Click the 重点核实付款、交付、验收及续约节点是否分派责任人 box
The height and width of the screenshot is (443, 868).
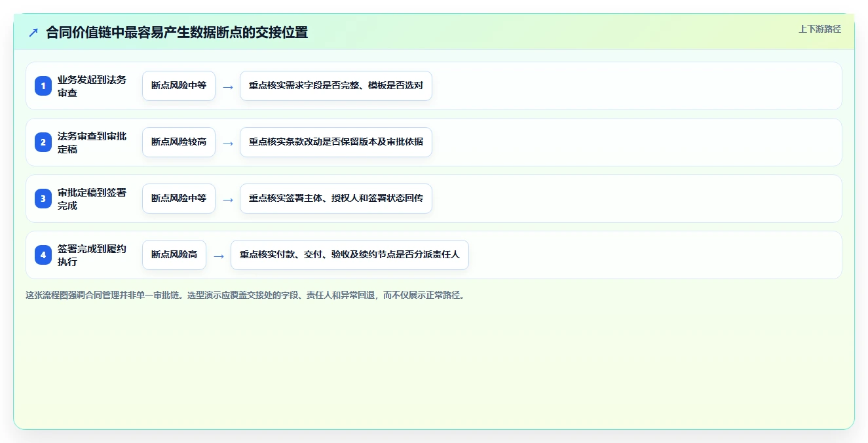[350, 255]
